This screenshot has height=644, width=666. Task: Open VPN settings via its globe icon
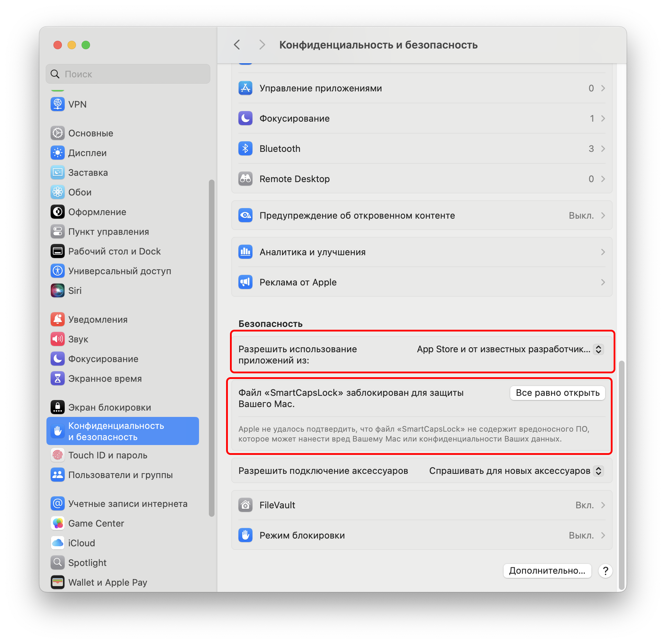(57, 104)
